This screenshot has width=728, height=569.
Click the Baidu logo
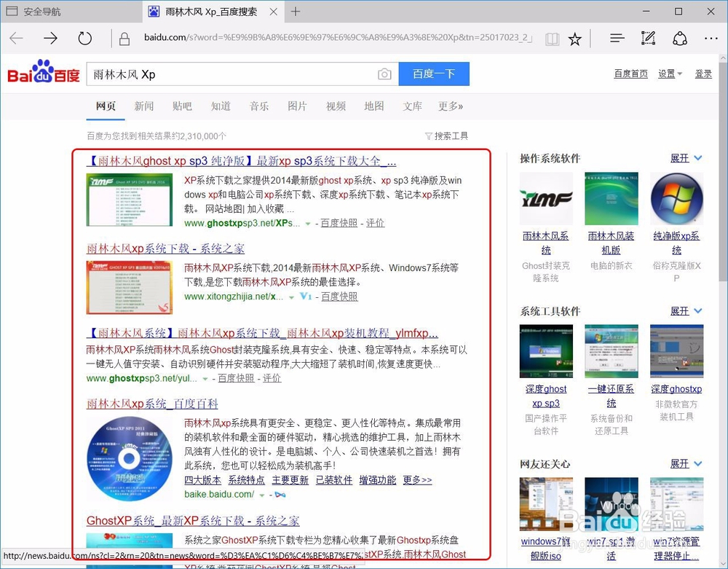[43, 71]
